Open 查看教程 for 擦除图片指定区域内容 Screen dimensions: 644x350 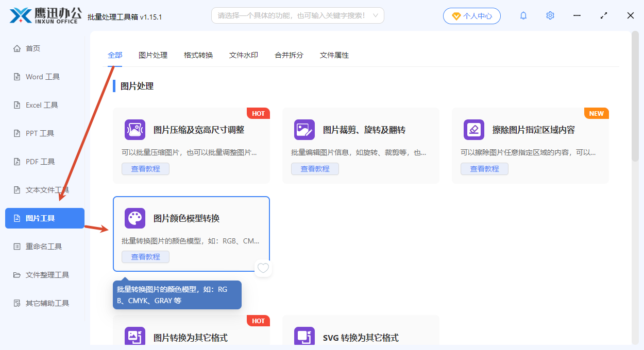click(x=484, y=169)
